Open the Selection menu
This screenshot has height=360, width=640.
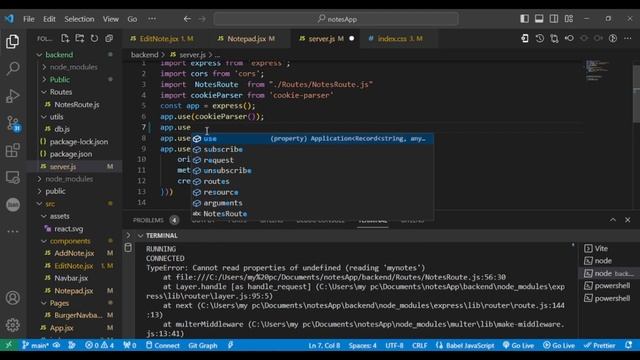[79, 19]
